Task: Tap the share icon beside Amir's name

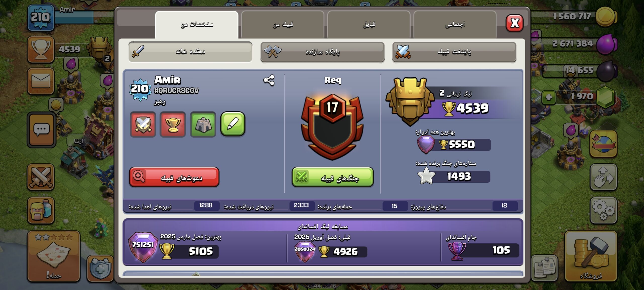Action: tap(269, 81)
